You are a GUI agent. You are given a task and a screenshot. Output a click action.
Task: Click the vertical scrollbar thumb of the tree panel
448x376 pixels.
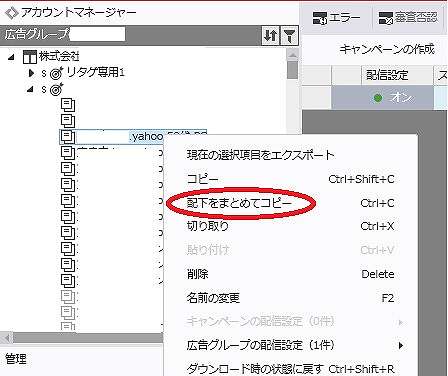[293, 69]
